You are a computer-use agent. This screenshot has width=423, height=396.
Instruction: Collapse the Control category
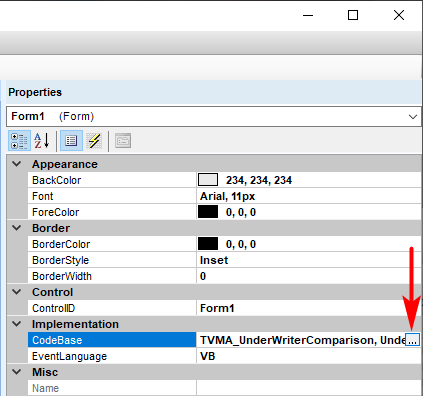pyautogui.click(x=17, y=292)
